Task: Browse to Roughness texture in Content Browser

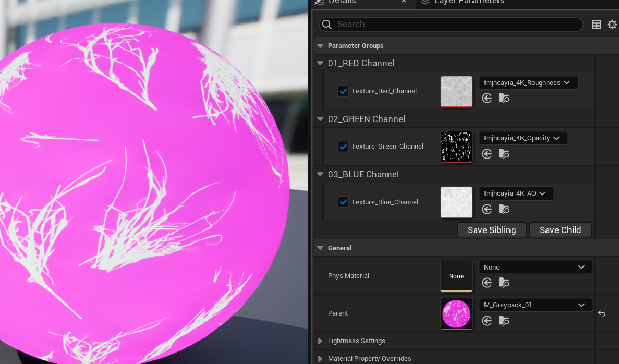Action: coord(504,98)
